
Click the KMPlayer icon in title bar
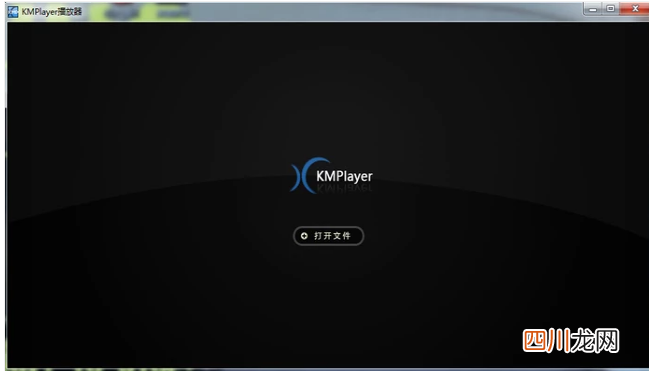coord(13,12)
